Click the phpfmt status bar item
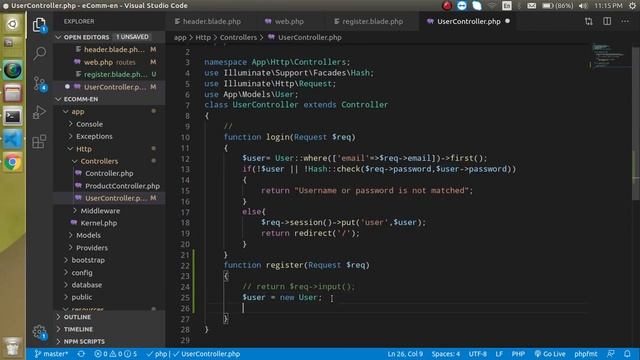The height and width of the screenshot is (360, 640). coord(585,354)
